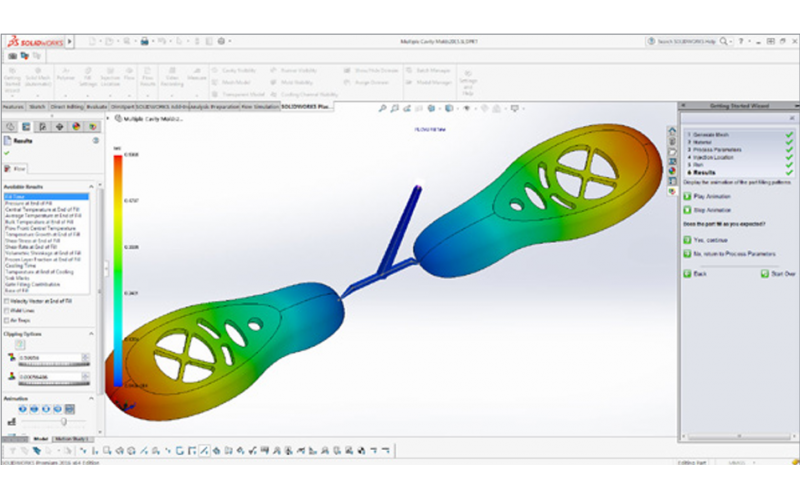Expand the SOLIDWORKS menu flyout arrow
800x500 pixels.
70,41
